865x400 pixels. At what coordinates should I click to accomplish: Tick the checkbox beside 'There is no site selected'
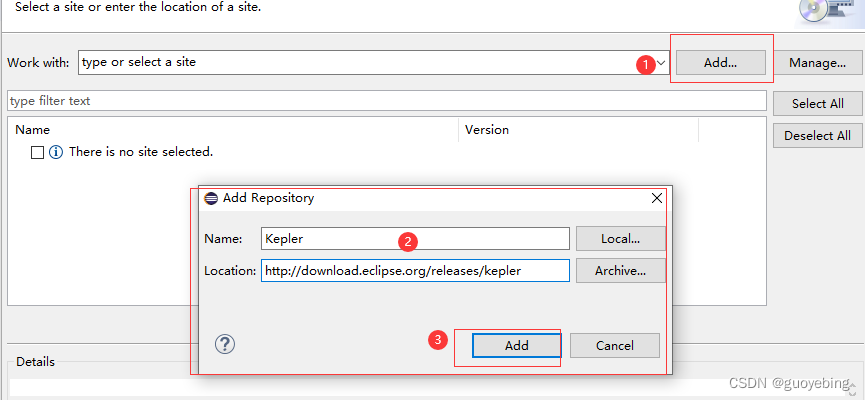[38, 153]
